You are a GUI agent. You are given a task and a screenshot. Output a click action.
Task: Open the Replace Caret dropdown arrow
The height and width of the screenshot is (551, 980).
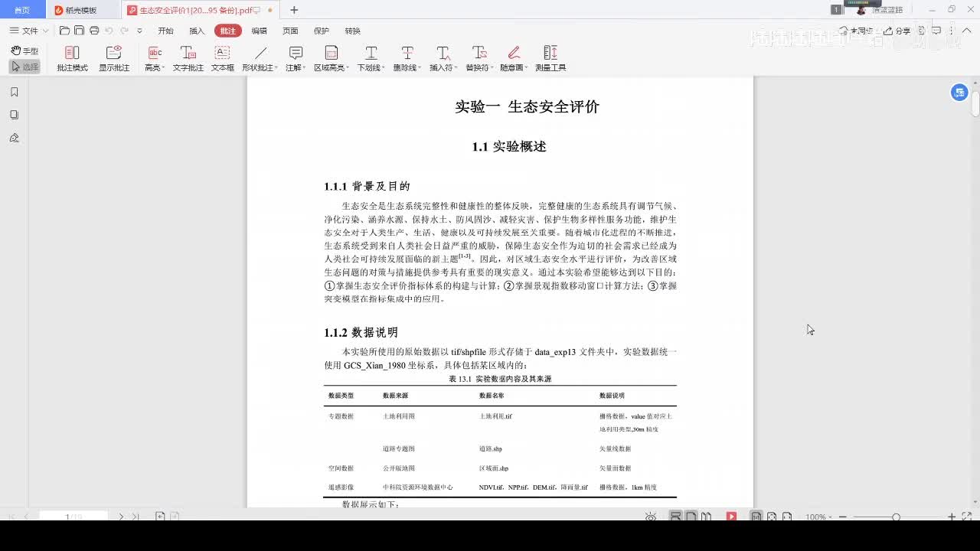(492, 68)
